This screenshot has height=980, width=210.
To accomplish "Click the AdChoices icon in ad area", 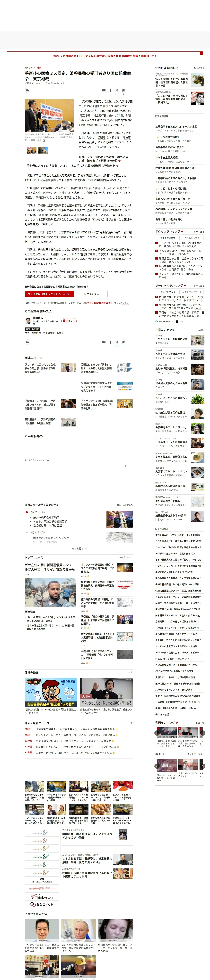I will [127, 465].
